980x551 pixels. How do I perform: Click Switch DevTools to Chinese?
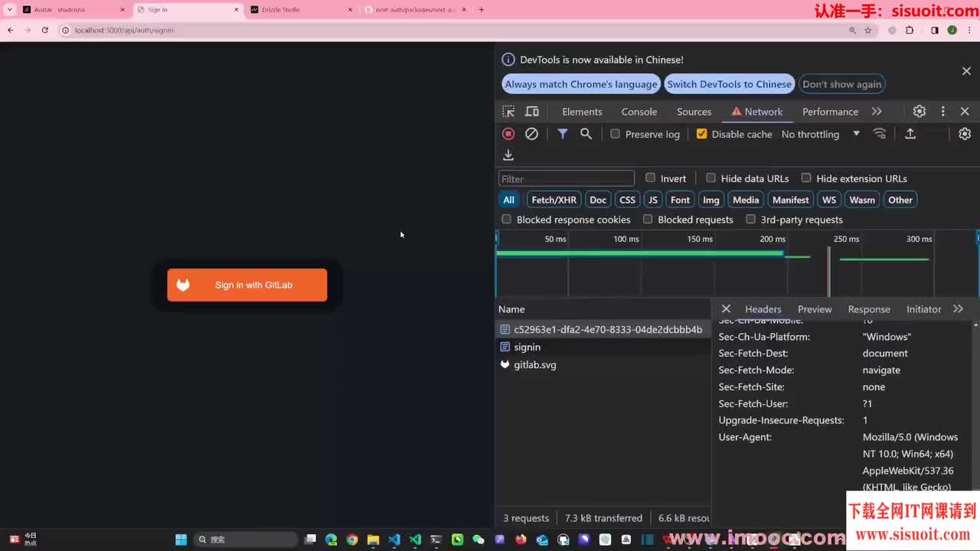point(730,84)
